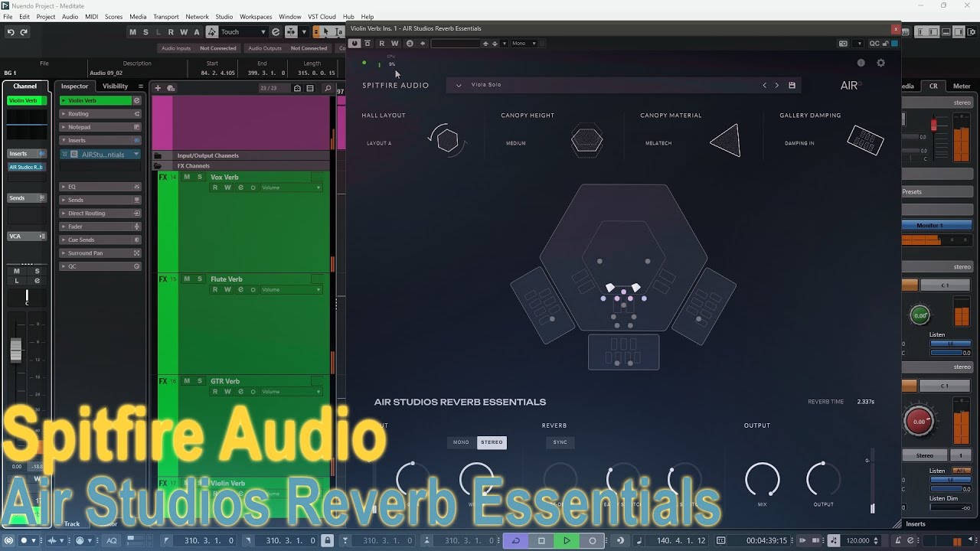Image resolution: width=980 pixels, height=551 pixels.
Task: Open Spitfire plugin settings gear
Action: pyautogui.click(x=880, y=63)
